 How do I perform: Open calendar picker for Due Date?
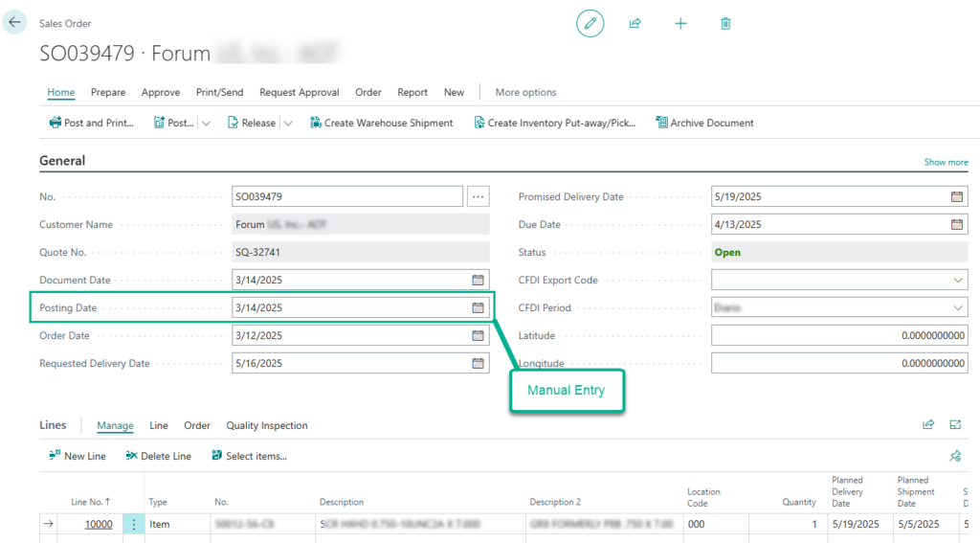tap(957, 225)
